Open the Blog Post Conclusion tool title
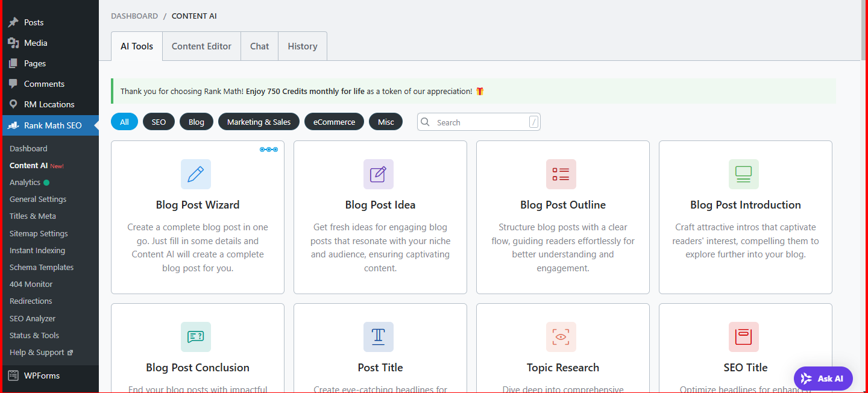This screenshot has height=393, width=868. click(x=198, y=368)
